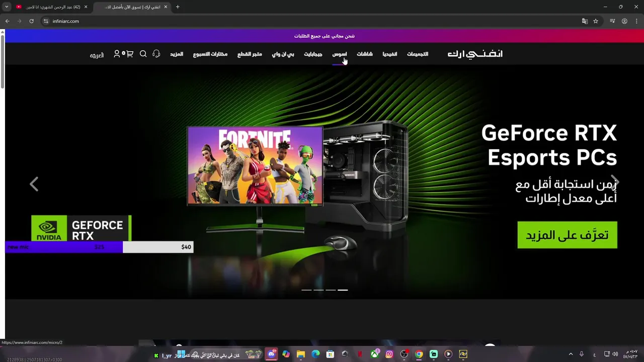Open the جيجابايت menu item

coord(313,54)
